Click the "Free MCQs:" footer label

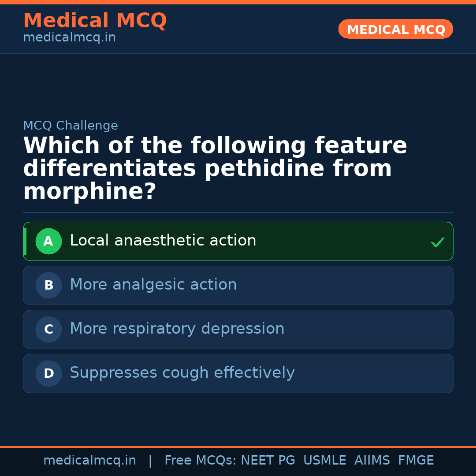coord(201,461)
